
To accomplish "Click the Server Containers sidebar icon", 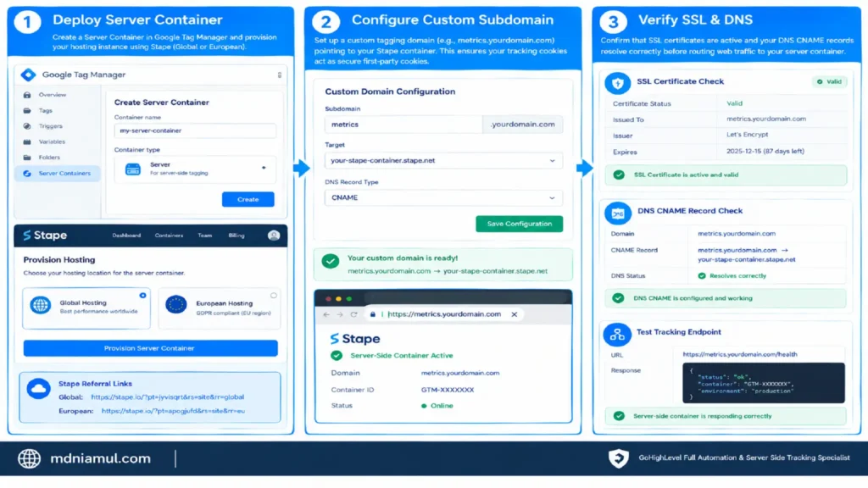I will [x=27, y=173].
